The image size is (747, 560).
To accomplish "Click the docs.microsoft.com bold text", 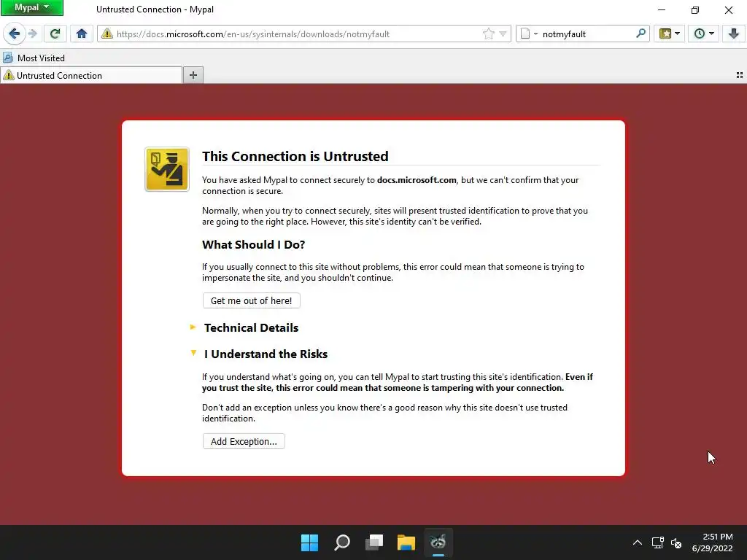I will [x=417, y=180].
